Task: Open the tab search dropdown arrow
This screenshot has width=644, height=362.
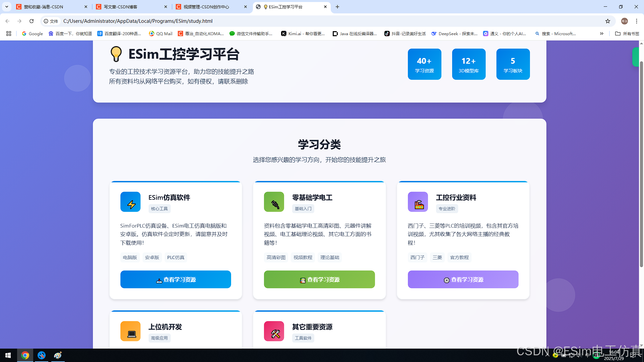Action: [7, 7]
